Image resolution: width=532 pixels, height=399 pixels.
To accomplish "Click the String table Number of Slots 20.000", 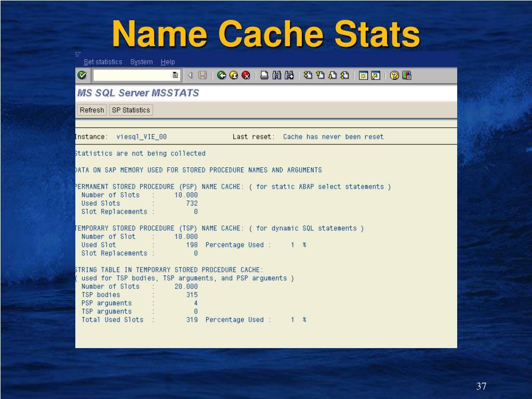I will coord(186,286).
